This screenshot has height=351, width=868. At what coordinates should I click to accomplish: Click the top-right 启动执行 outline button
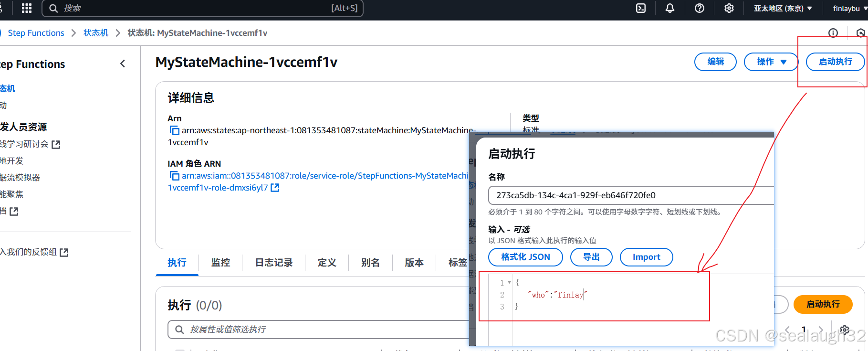click(x=835, y=62)
